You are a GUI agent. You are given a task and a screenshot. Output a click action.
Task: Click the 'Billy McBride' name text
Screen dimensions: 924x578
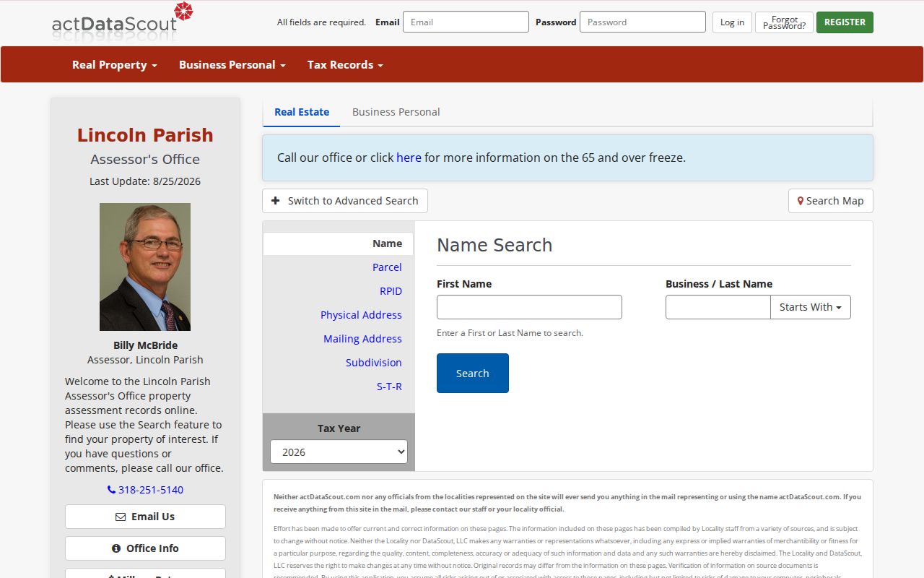click(145, 345)
